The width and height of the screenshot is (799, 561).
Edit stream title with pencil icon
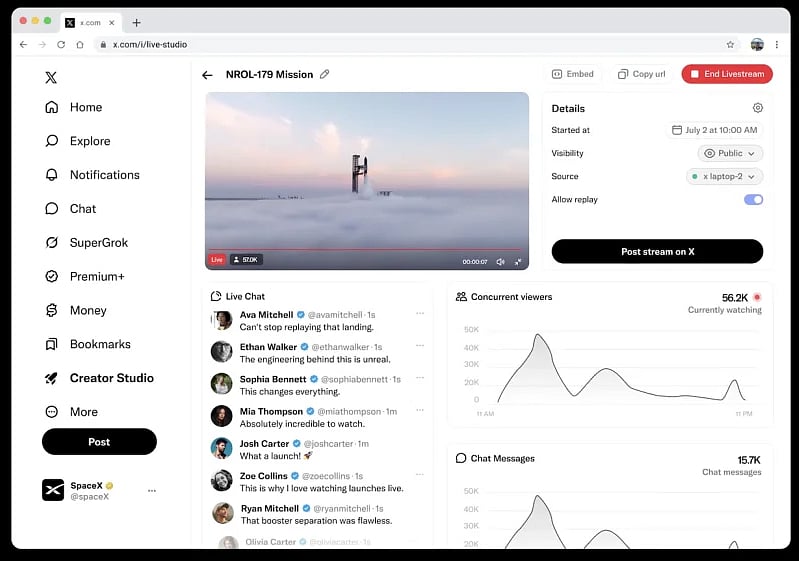coord(325,74)
